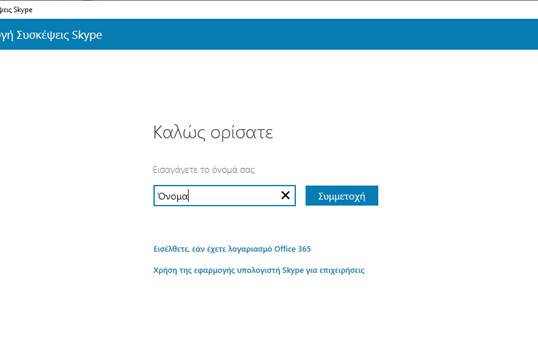Place the cursor after the typed Όνομα text
Screen dimensions: 538x362
[x=189, y=196]
